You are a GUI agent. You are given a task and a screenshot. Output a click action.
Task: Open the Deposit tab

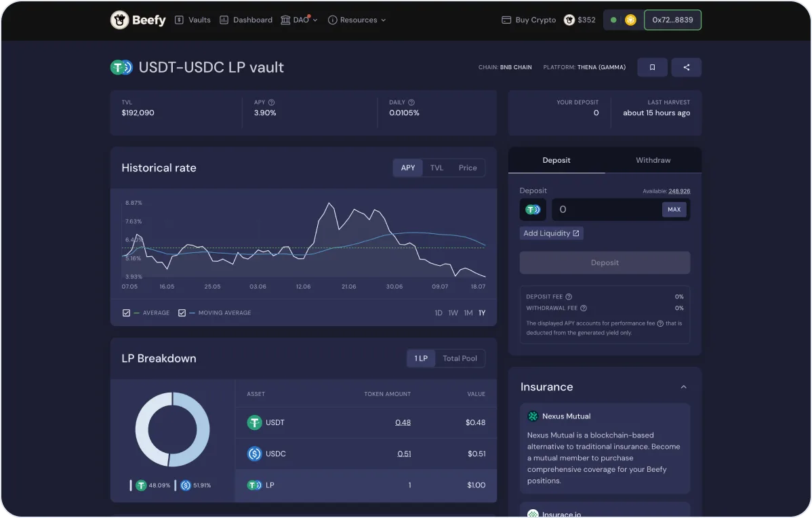pos(556,161)
